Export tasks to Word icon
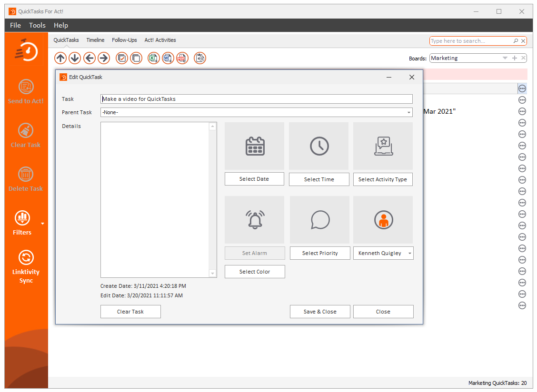 168,58
